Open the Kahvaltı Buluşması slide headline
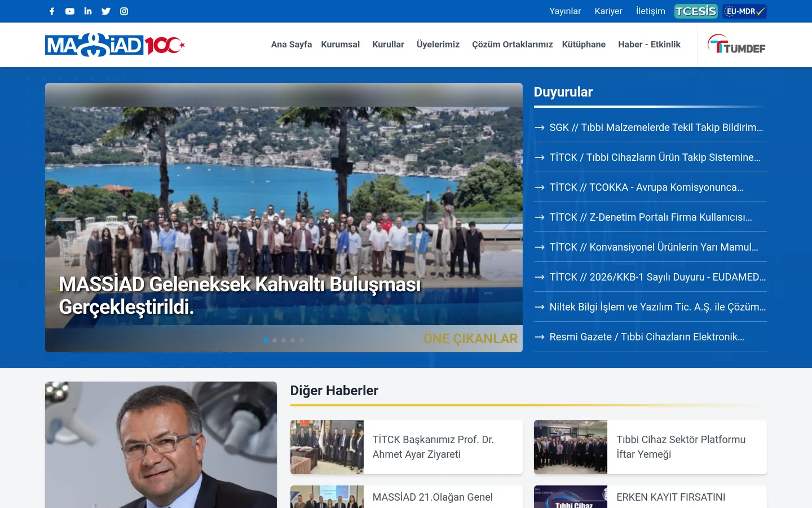The image size is (812, 508). [240, 296]
